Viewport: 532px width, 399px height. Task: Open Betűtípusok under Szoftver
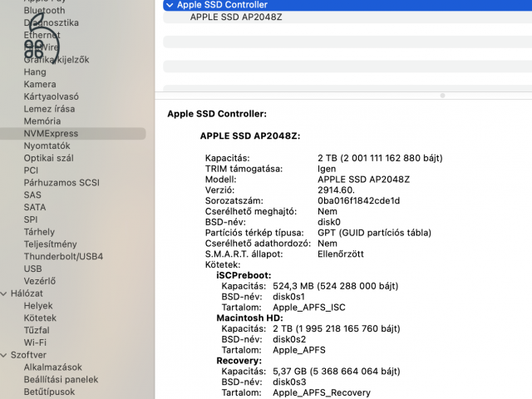(x=49, y=392)
